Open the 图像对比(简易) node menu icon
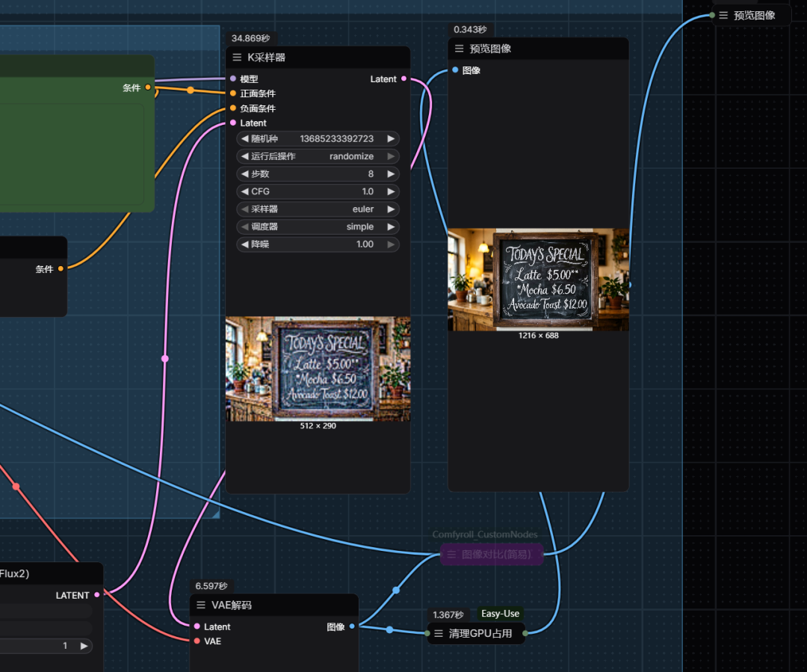Image resolution: width=807 pixels, height=672 pixels. pyautogui.click(x=451, y=555)
